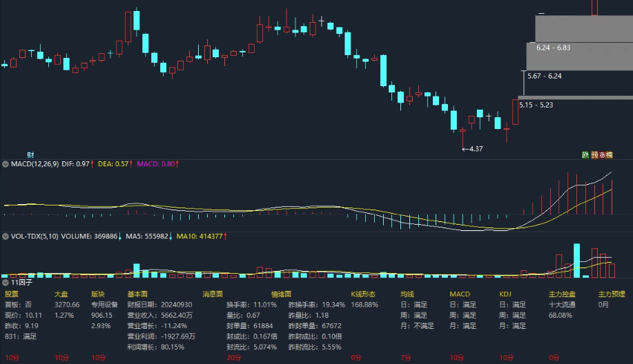
Task: Select the 大盘 column header
Action: coord(61,294)
